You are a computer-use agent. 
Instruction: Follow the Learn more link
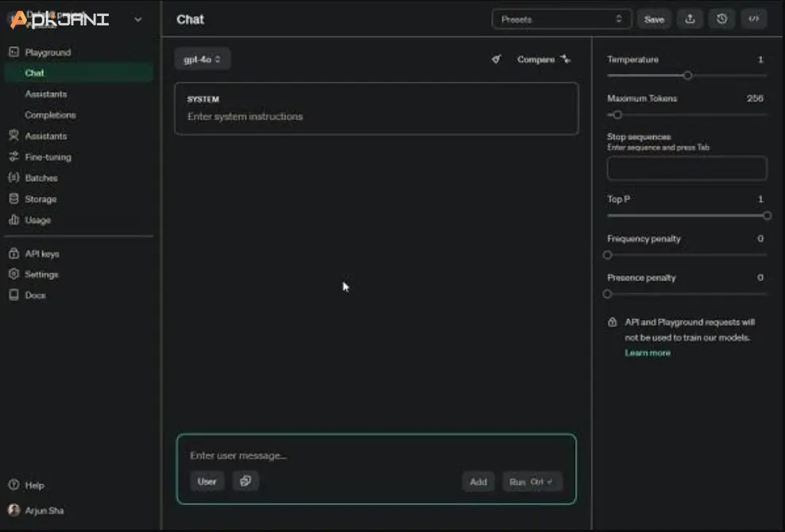tap(648, 353)
